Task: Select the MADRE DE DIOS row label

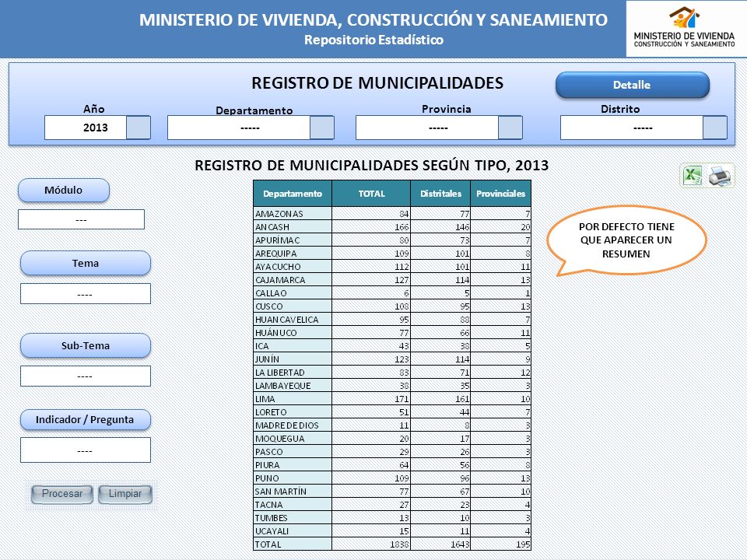Action: coord(287,425)
